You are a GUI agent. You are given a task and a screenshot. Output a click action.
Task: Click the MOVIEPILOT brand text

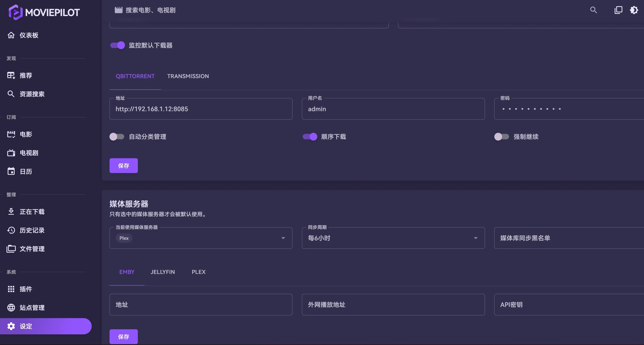pos(53,12)
